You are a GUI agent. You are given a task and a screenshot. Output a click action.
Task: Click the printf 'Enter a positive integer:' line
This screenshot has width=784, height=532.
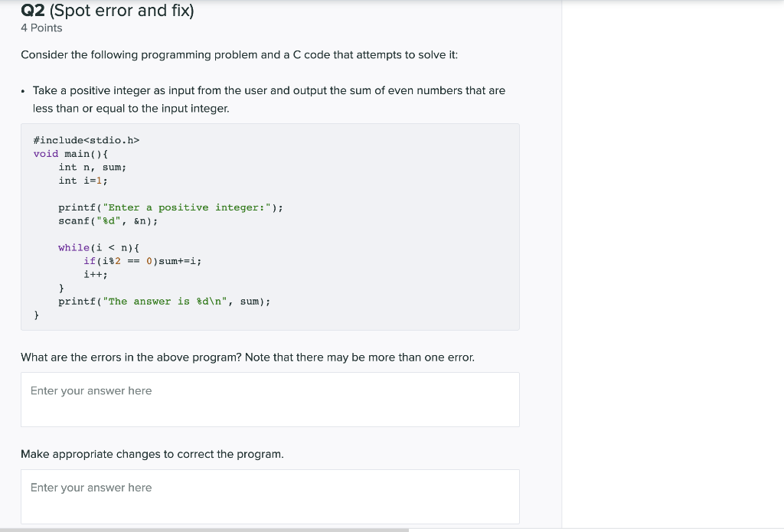171,207
